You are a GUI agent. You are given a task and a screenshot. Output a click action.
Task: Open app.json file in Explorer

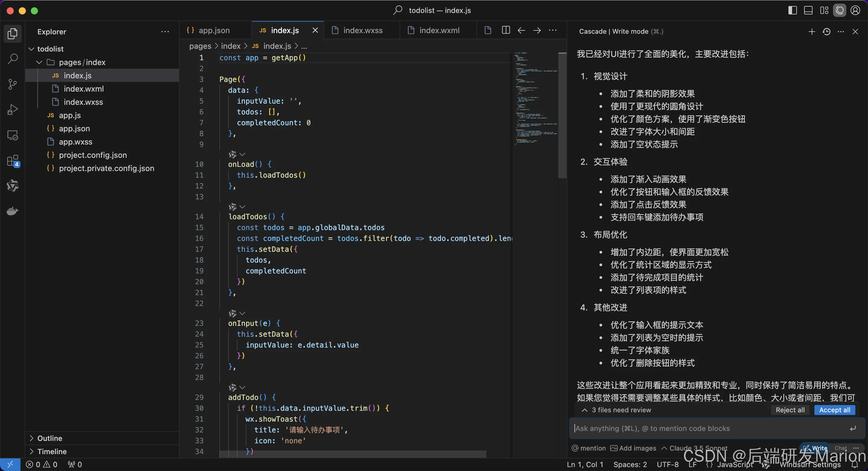[x=74, y=128]
